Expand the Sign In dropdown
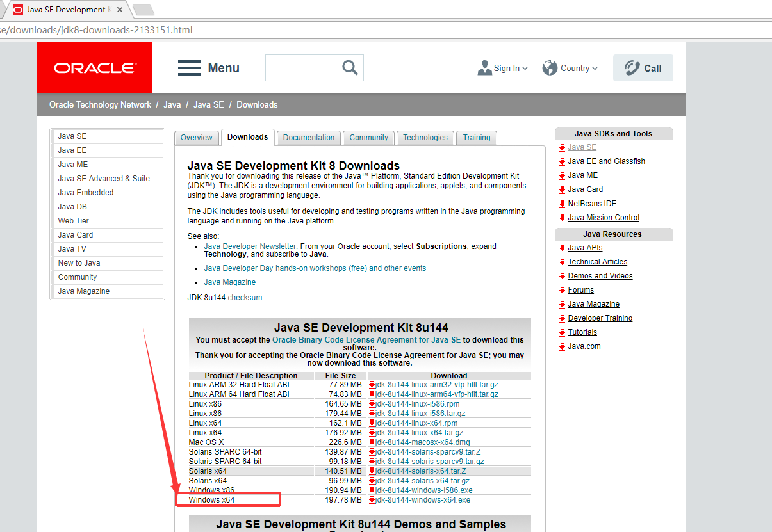 click(525, 69)
